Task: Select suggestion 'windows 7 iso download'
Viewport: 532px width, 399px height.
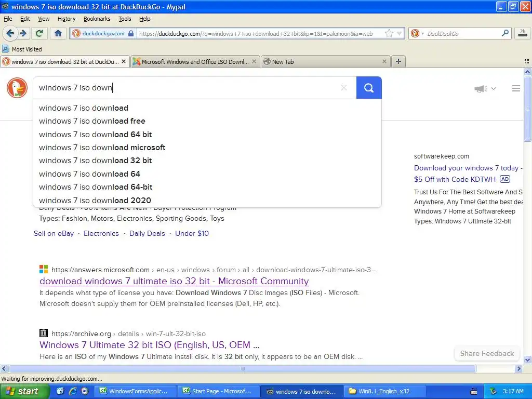Action: (207, 108)
